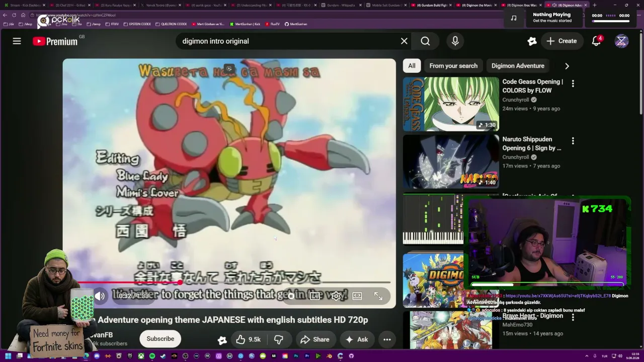Open a new browser tab

[594, 5]
